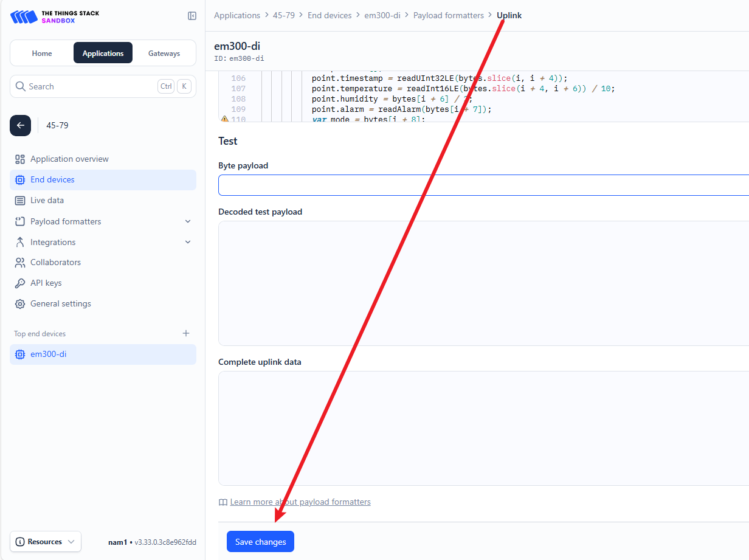Expand the Payload formatters chevron
Viewport: 749px width, 560px height.
click(x=188, y=221)
